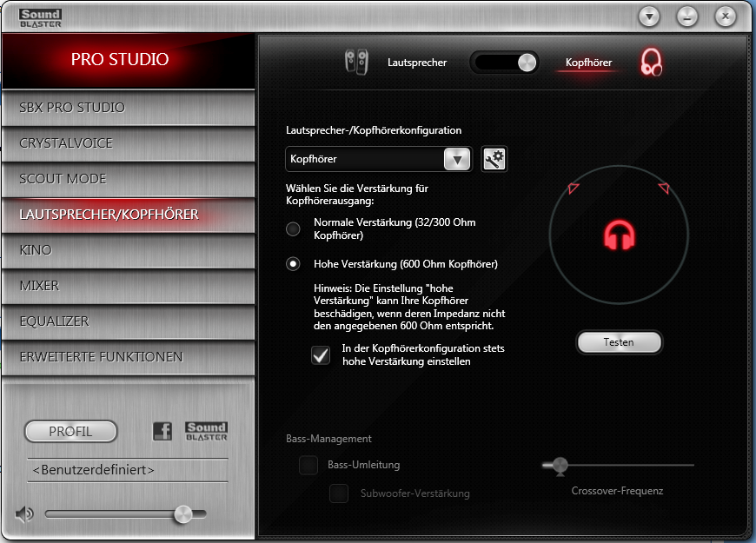Viewport: 756px width, 543px height.
Task: Click the headphone icon in the circle
Action: click(620, 235)
